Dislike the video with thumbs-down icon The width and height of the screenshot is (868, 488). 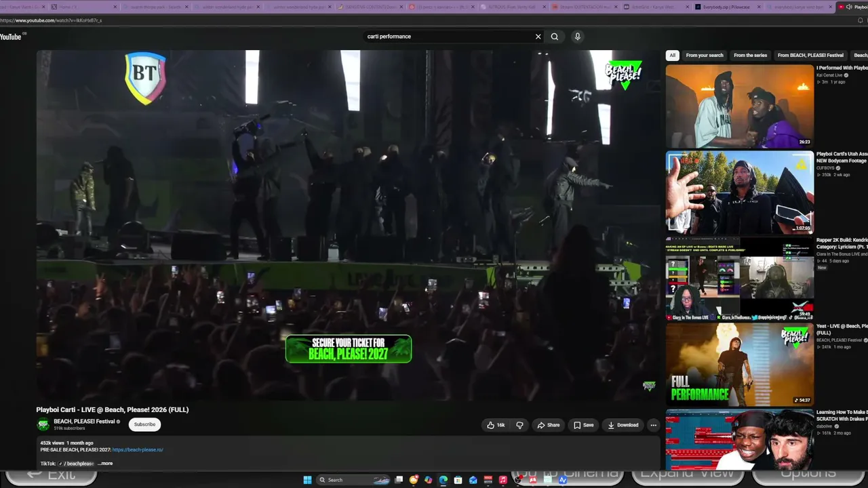click(519, 425)
